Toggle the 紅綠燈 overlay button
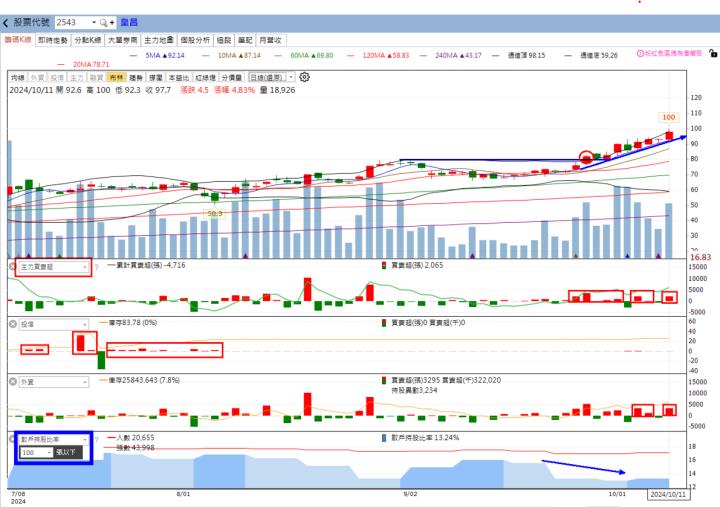This screenshot has height=507, width=720. pyautogui.click(x=205, y=78)
